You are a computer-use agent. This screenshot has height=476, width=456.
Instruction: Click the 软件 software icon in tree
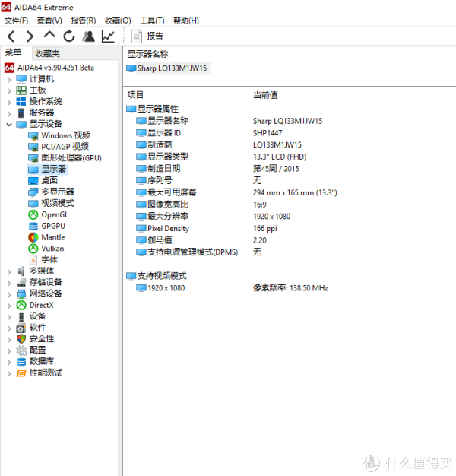[x=21, y=328]
